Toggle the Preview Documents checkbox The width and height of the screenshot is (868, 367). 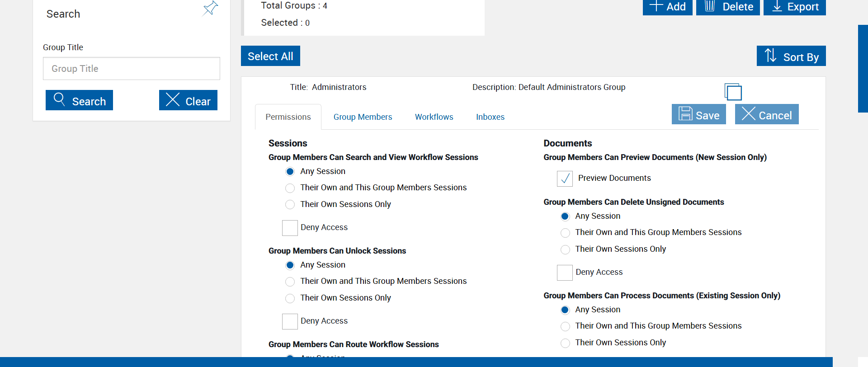(x=565, y=179)
